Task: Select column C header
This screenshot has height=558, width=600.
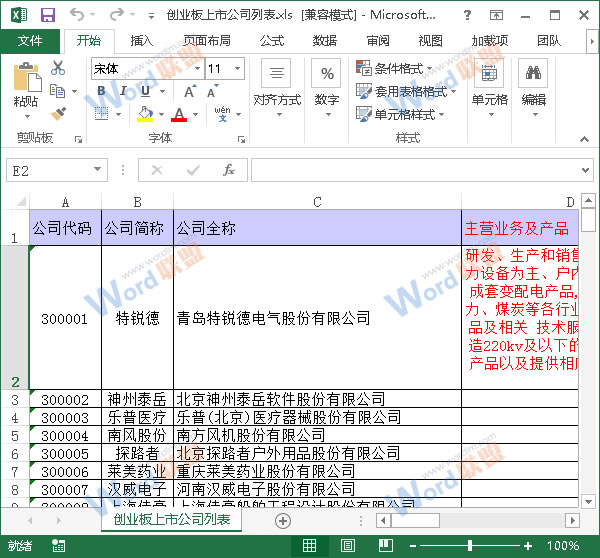Action: (x=317, y=202)
